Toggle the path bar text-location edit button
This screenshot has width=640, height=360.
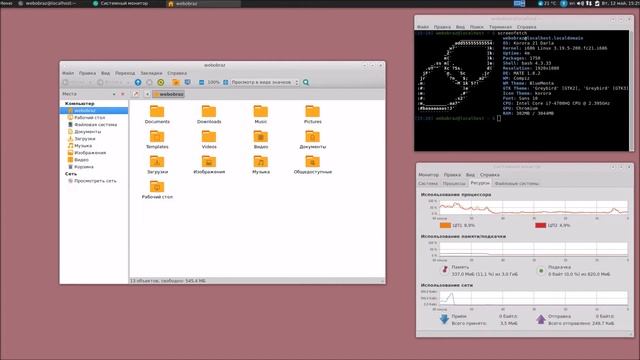tap(136, 94)
